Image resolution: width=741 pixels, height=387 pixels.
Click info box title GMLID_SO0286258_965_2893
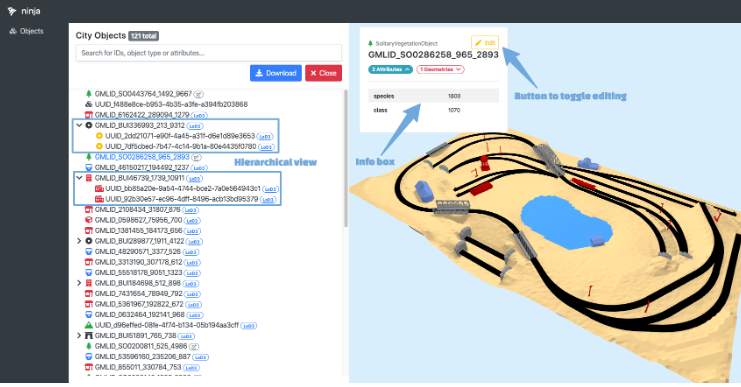(x=433, y=55)
